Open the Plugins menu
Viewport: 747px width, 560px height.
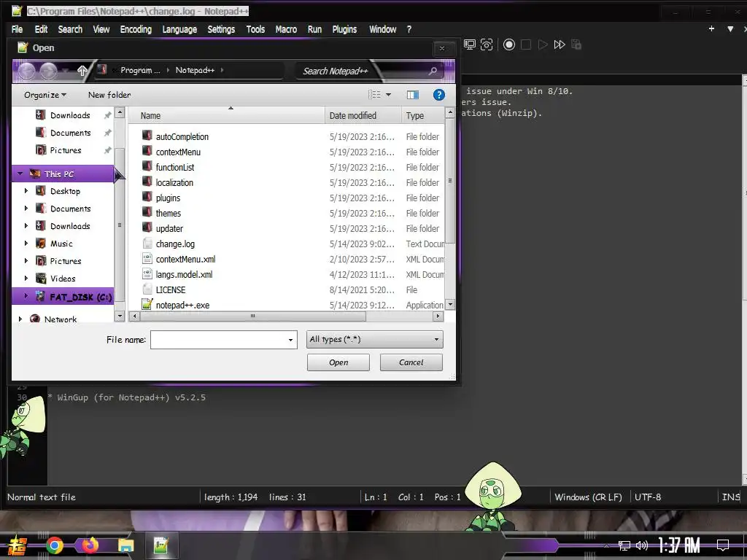344,29
